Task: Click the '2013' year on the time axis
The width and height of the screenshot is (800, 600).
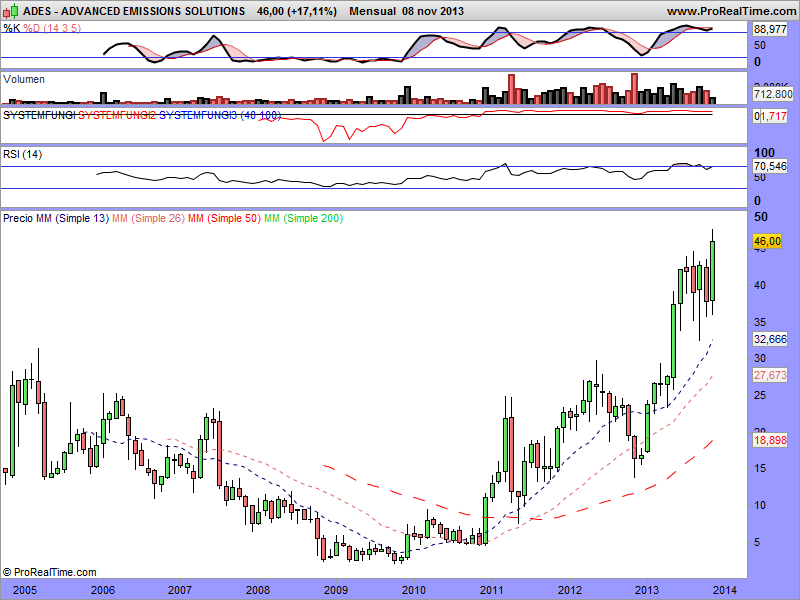Action: (647, 590)
